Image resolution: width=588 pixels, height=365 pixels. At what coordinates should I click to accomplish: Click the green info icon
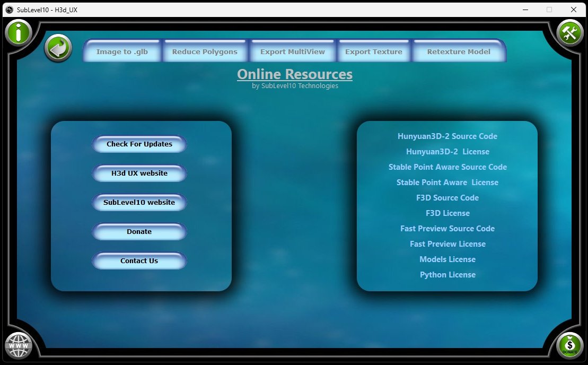point(19,33)
